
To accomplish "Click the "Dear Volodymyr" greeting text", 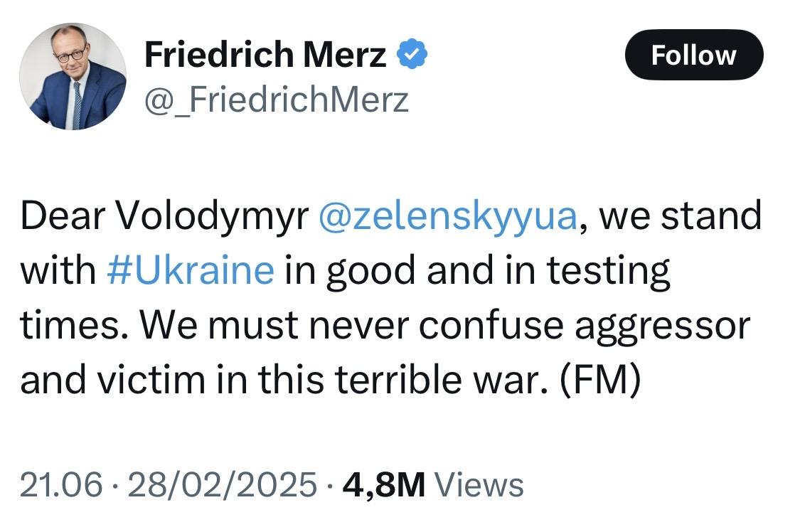I will (163, 216).
